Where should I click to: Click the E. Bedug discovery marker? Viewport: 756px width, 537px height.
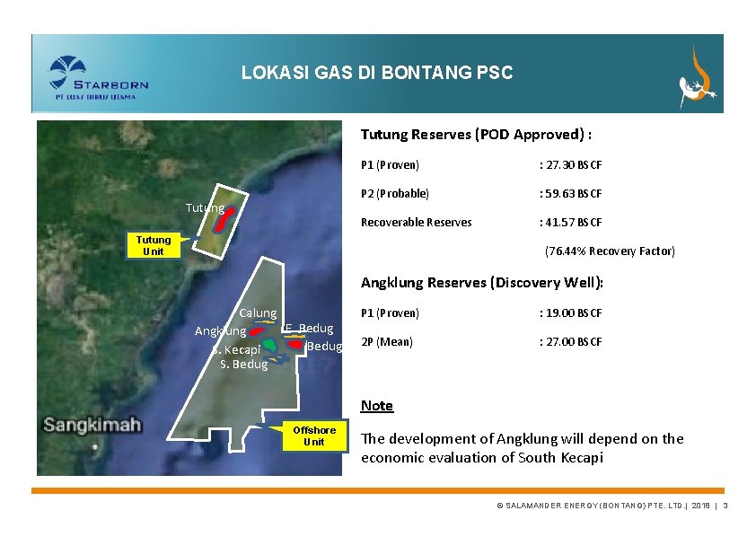[294, 335]
